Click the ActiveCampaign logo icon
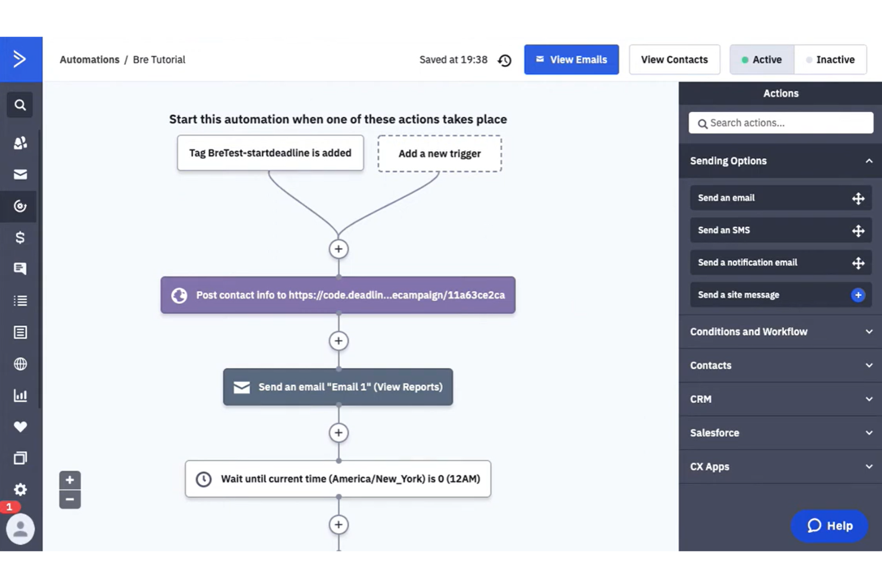 click(20, 59)
